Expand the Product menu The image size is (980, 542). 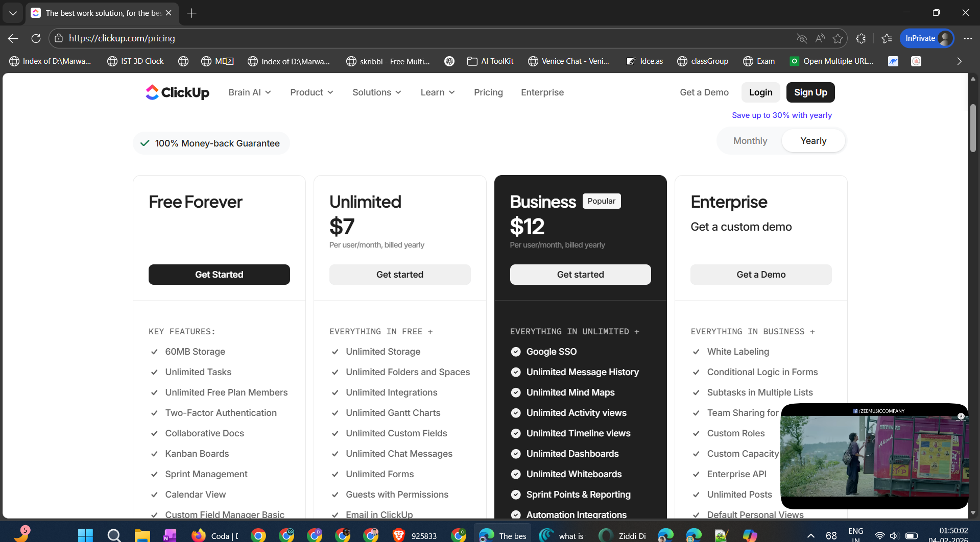click(x=312, y=92)
